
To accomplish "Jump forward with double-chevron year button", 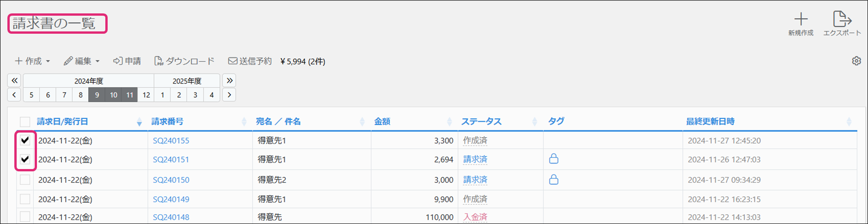I will point(229,80).
